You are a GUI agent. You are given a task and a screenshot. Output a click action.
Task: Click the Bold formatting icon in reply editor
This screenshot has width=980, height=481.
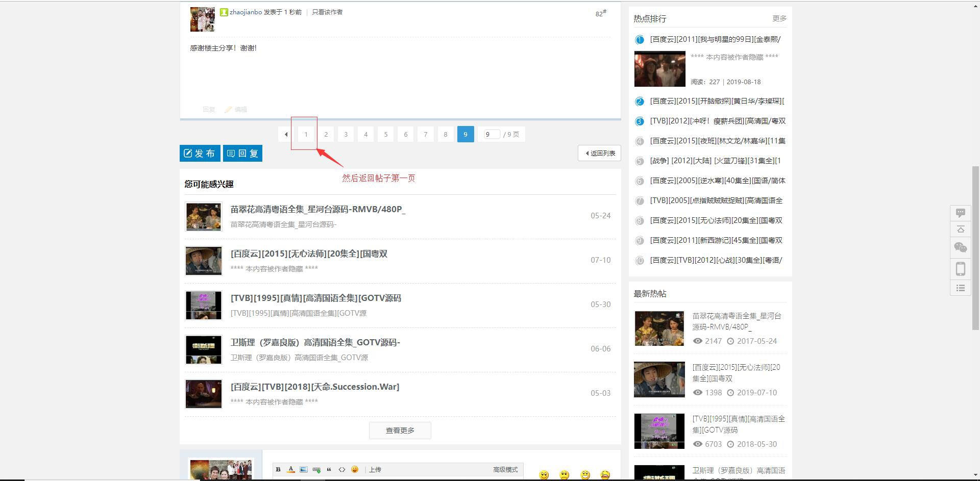pyautogui.click(x=278, y=469)
